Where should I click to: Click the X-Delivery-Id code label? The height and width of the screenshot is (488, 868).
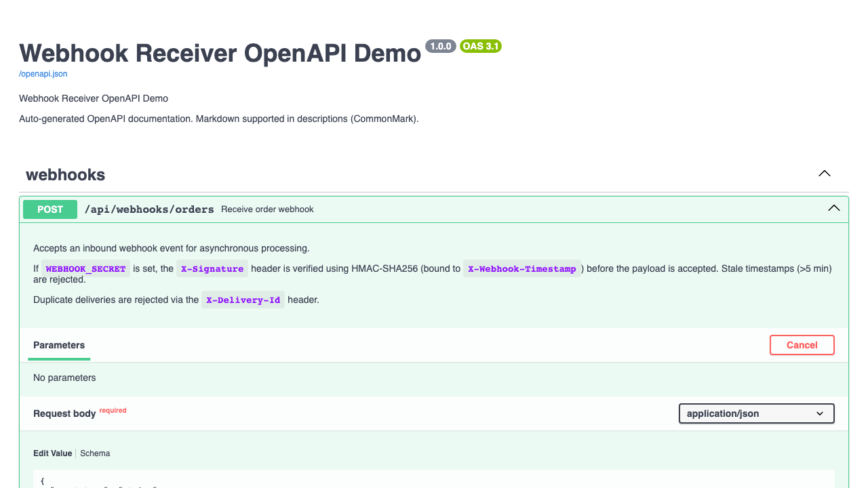point(243,300)
